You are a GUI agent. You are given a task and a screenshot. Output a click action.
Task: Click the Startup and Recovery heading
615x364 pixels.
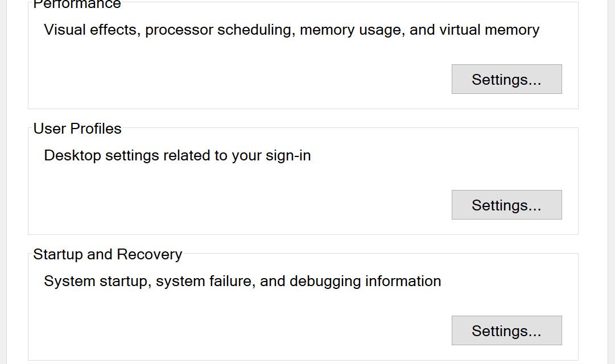108,254
